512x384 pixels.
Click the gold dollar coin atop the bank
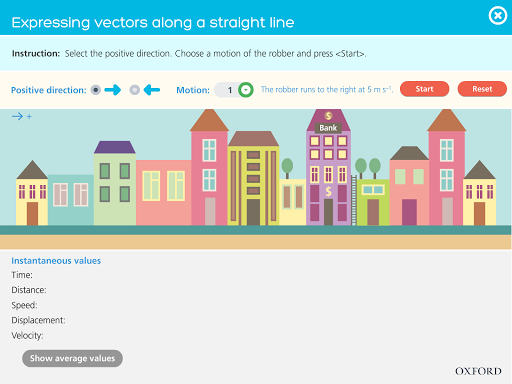(328, 116)
